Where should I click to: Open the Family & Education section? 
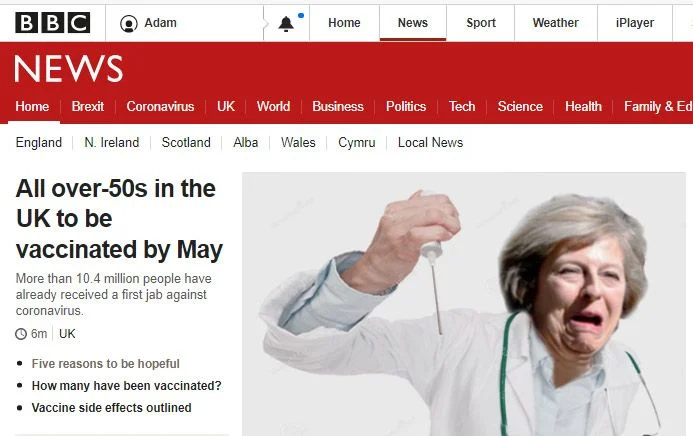658,106
